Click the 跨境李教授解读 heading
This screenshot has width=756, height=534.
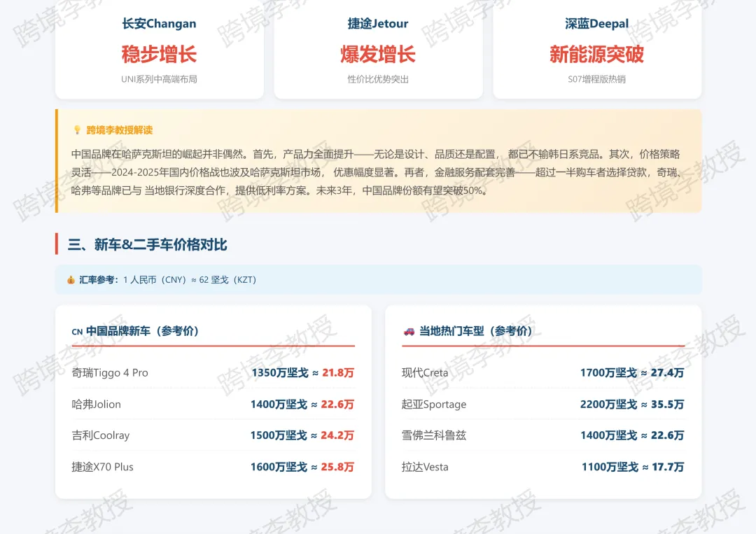120,130
